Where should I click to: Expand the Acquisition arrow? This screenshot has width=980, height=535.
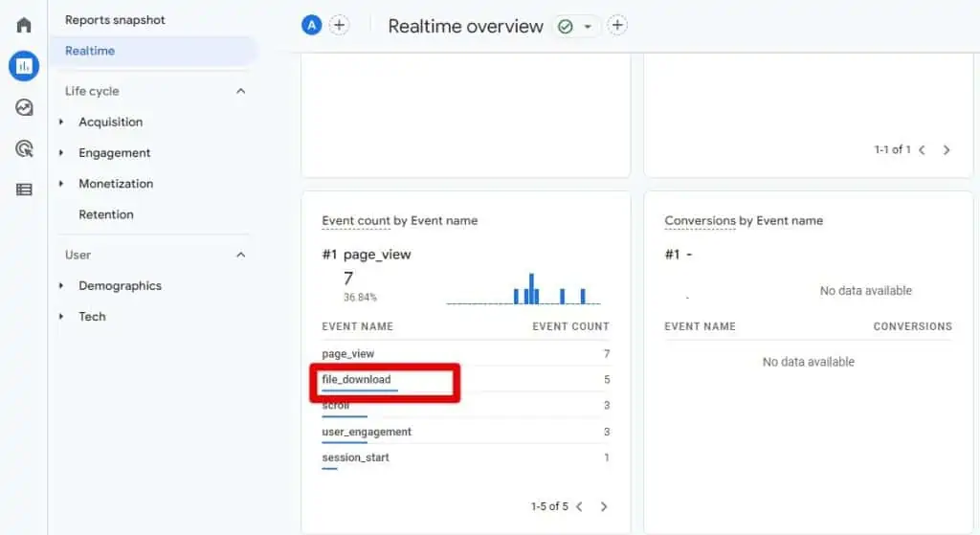(61, 122)
